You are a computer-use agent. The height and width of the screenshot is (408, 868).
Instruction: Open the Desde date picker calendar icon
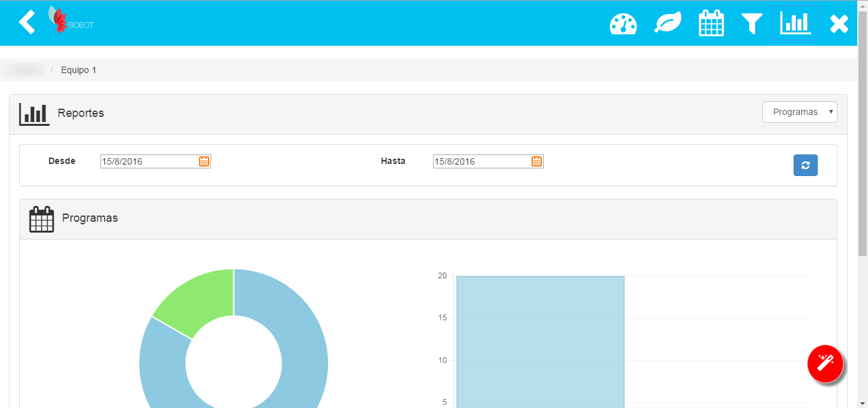tap(204, 161)
